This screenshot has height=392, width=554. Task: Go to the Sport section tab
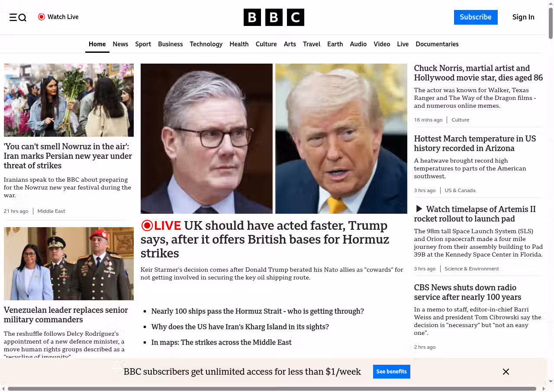click(x=143, y=44)
